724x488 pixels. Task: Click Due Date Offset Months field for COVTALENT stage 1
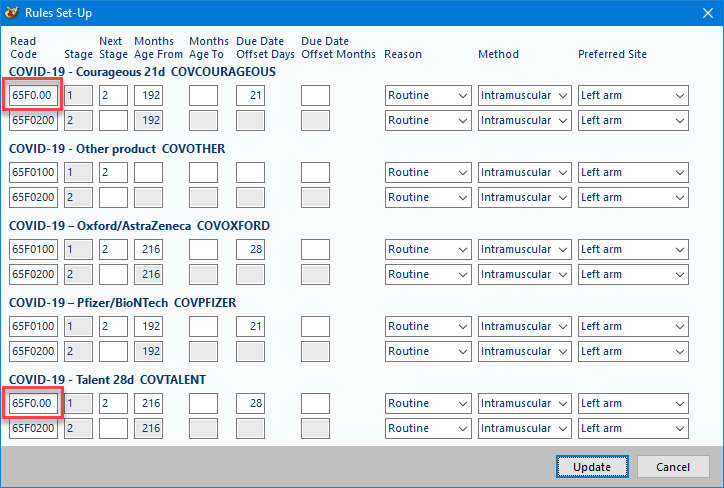(315, 404)
